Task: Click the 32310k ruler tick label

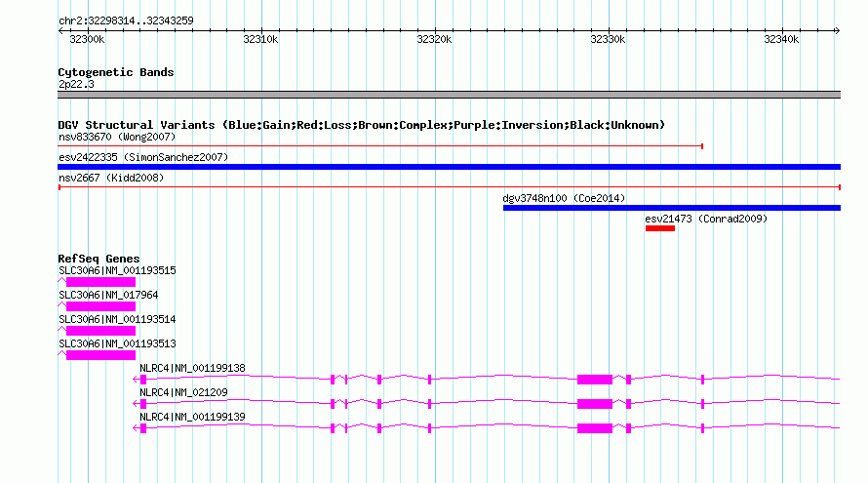Action: 260,39
